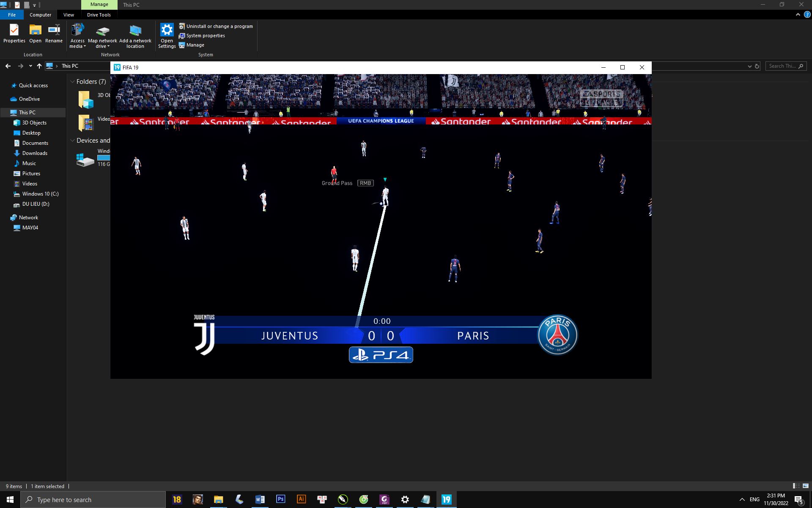The image size is (812, 508).
Task: Launch Foxit PDF from the taskbar
Action: point(384,500)
